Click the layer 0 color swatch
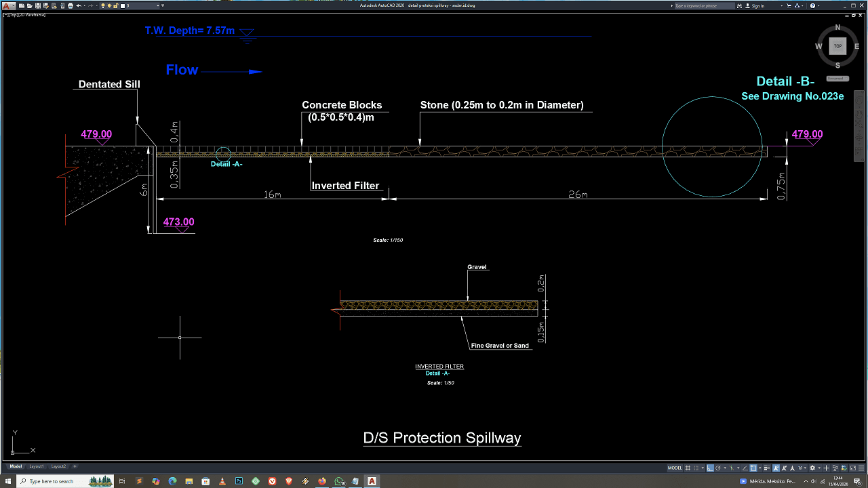The image size is (868, 488). tap(123, 5)
